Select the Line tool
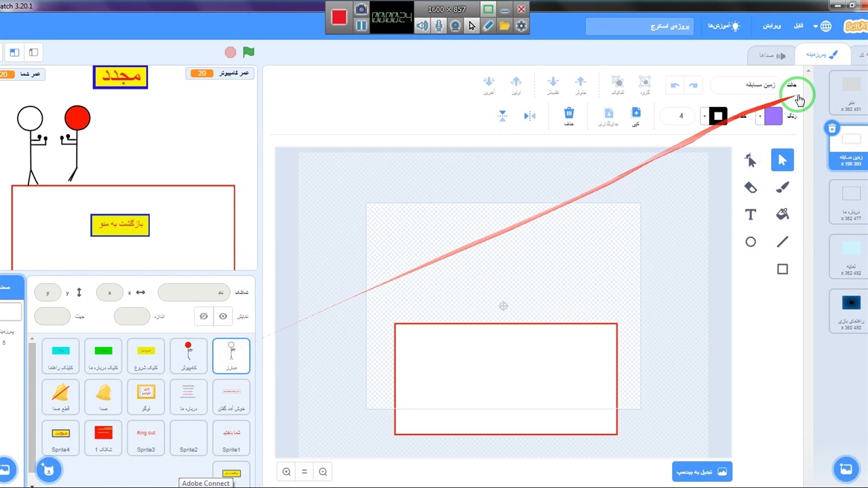 [x=782, y=242]
